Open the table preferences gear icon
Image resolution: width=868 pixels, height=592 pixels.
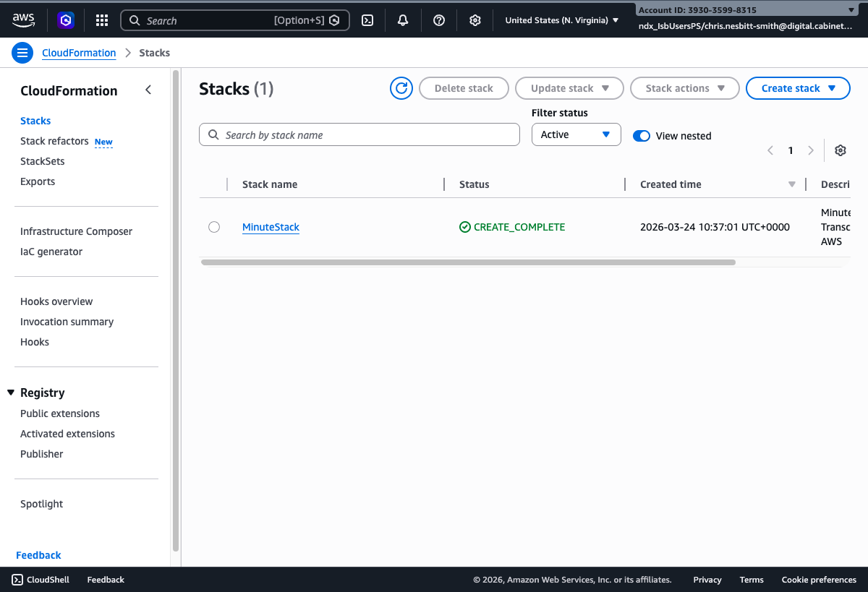[x=840, y=150]
